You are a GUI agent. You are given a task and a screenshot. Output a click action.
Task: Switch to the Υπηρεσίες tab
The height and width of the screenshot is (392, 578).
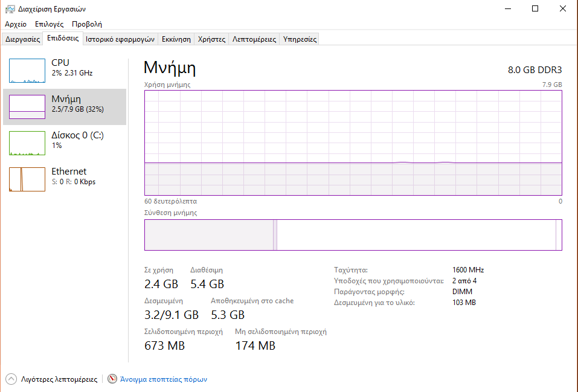point(300,39)
